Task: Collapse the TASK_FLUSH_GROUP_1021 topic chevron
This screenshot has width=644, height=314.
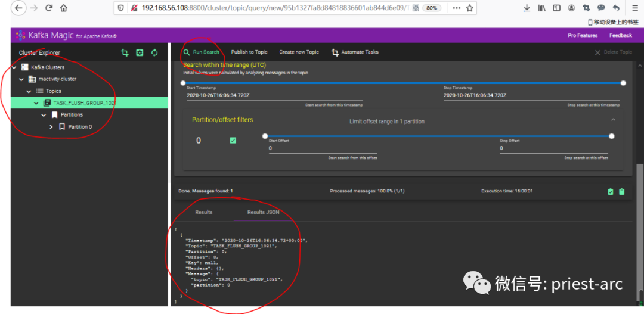Action: pyautogui.click(x=36, y=103)
